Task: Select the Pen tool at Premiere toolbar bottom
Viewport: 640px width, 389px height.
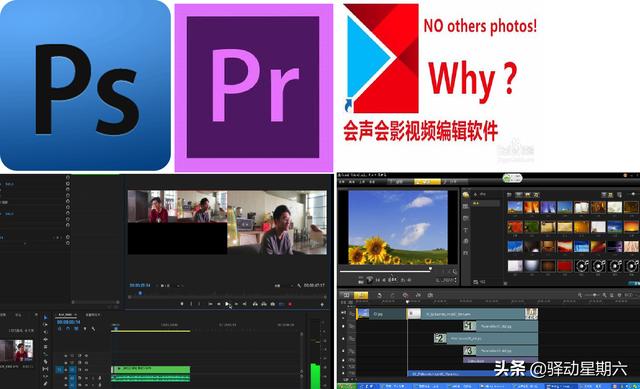Action: pyautogui.click(x=45, y=383)
